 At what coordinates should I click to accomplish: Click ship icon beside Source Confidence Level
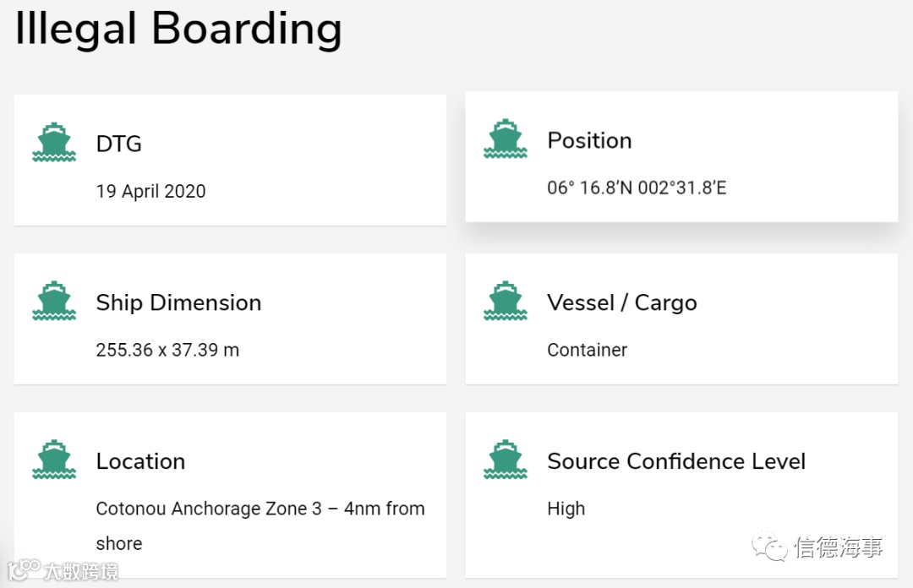point(506,460)
